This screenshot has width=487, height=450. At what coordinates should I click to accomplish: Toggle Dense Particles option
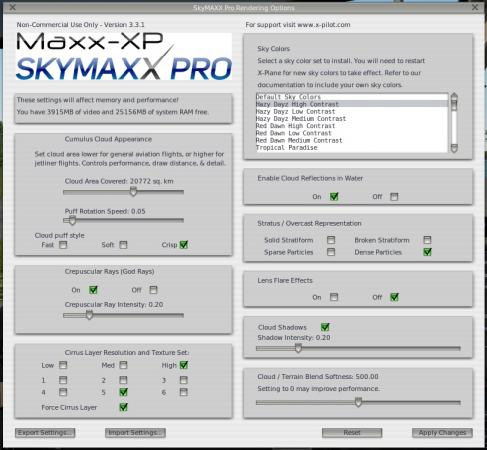click(427, 252)
